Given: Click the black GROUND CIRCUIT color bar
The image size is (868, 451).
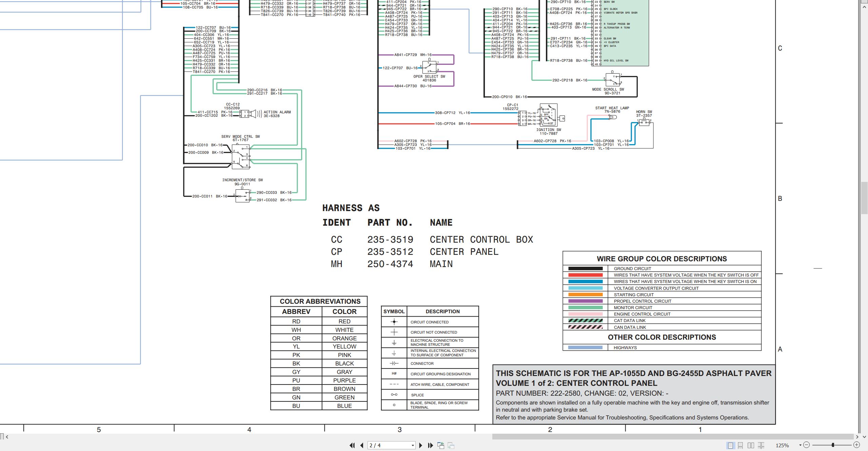Looking at the screenshot, I should click(586, 268).
